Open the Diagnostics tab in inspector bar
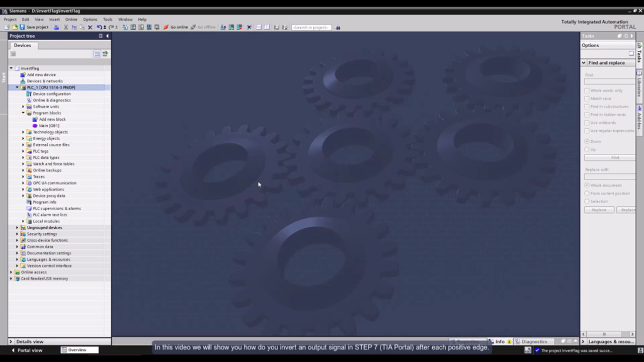This screenshot has width=644, height=362. click(534, 342)
